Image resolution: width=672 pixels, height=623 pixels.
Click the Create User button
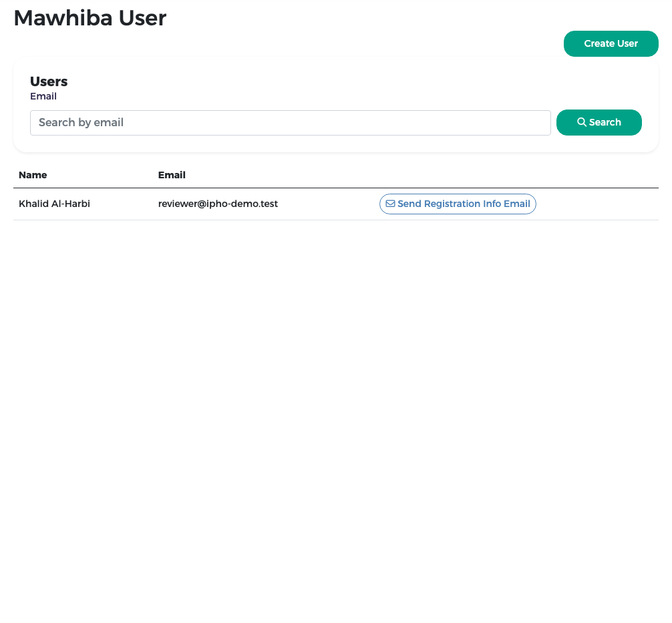coord(611,43)
